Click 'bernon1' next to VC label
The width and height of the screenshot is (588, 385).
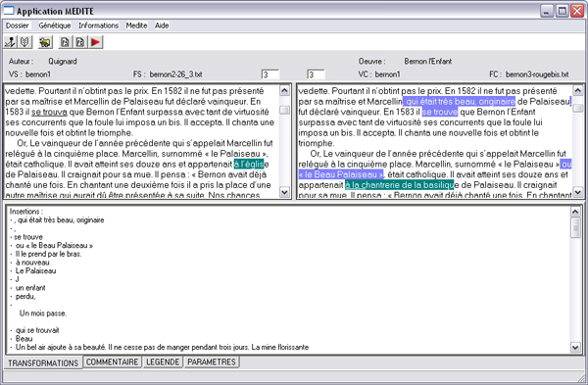388,74
